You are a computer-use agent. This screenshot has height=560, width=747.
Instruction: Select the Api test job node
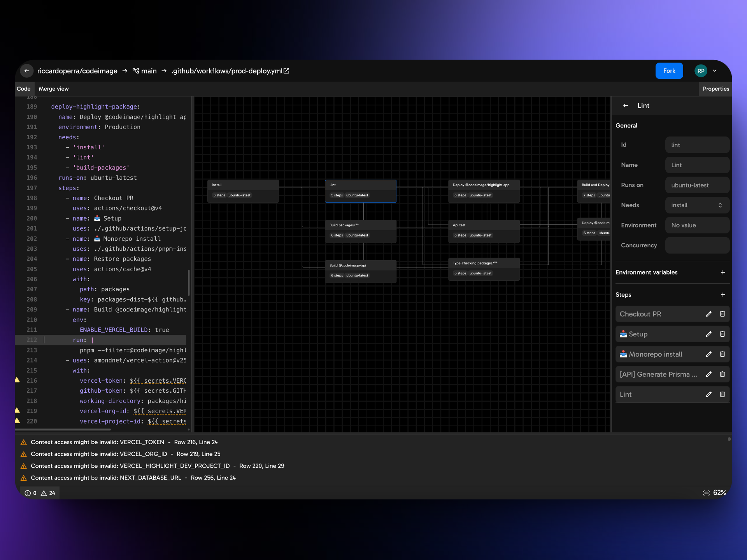[484, 231]
